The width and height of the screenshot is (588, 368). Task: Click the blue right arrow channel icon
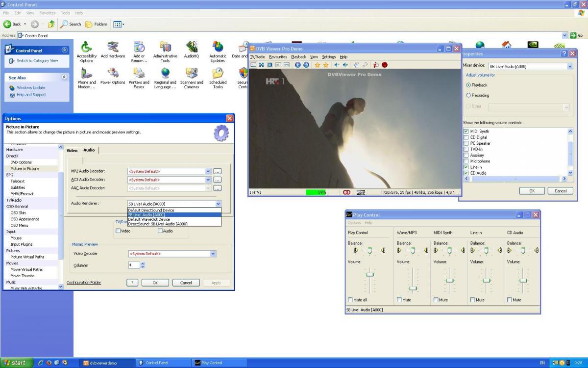[306, 65]
